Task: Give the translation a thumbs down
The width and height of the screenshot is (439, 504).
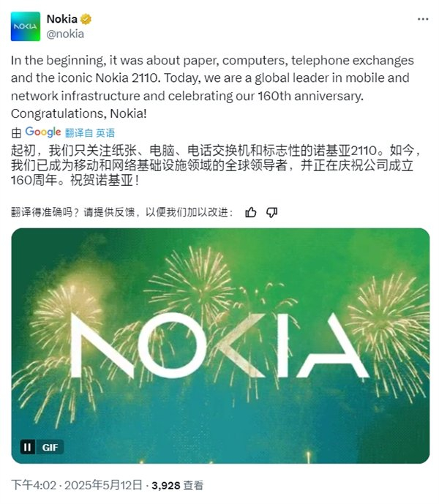Action: coord(271,212)
